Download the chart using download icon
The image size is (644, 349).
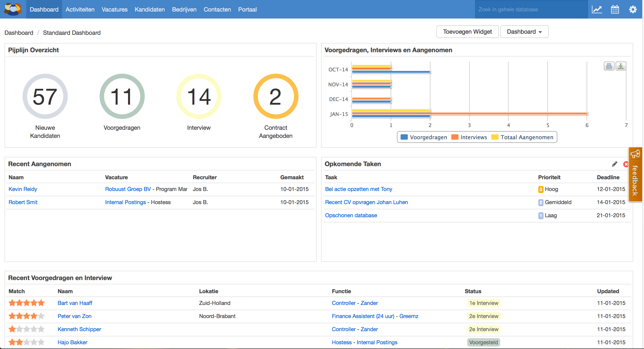pyautogui.click(x=621, y=66)
